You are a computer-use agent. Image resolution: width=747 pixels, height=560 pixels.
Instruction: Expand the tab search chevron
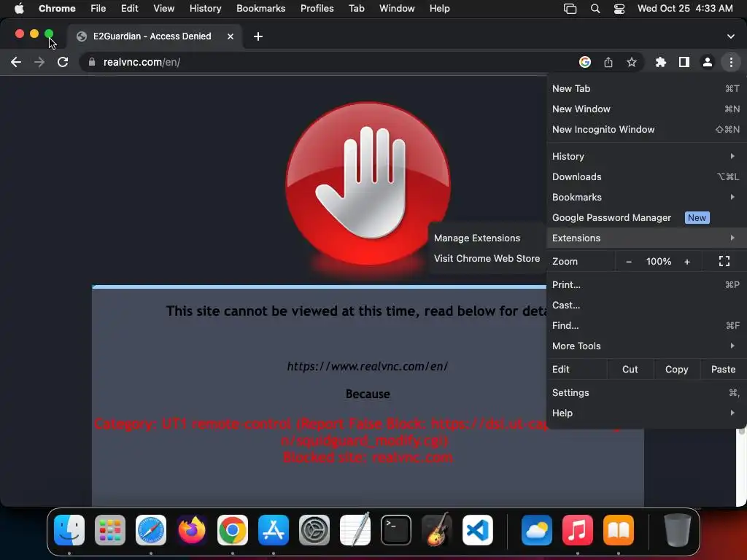tap(730, 36)
